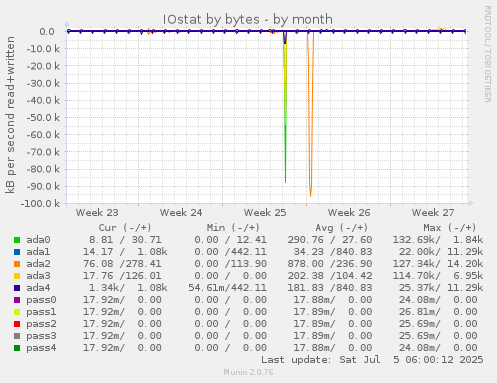The height and width of the screenshot is (383, 497).
Task: Click the pass0 purple legend swatch
Action: [x=17, y=300]
